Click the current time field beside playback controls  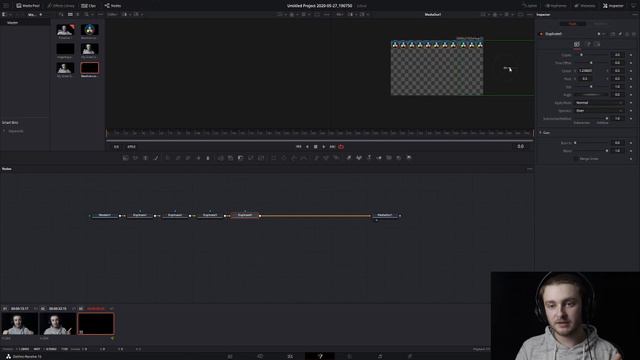tap(520, 147)
